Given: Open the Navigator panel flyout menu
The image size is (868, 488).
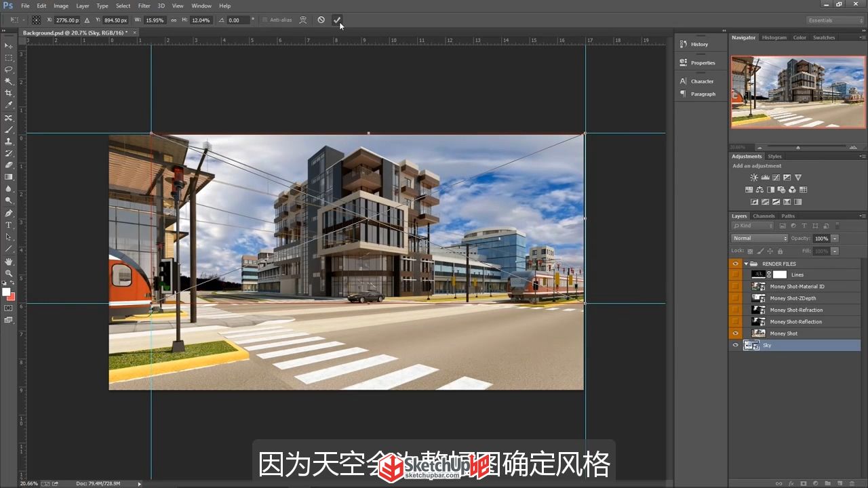Looking at the screenshot, I should 862,38.
